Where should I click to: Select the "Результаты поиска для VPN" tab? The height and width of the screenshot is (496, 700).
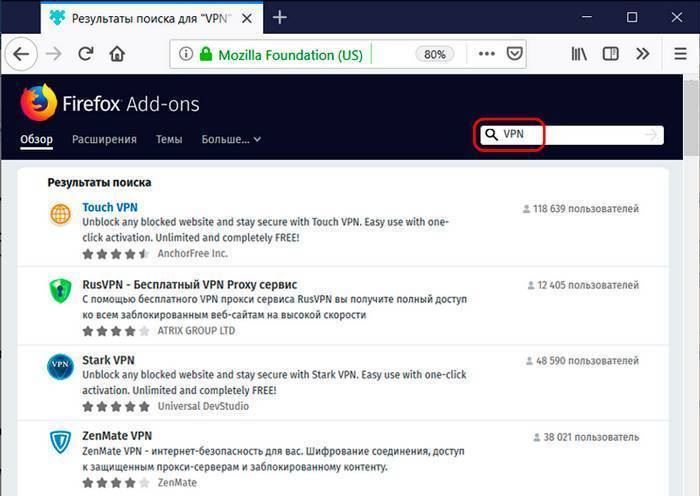[152, 18]
